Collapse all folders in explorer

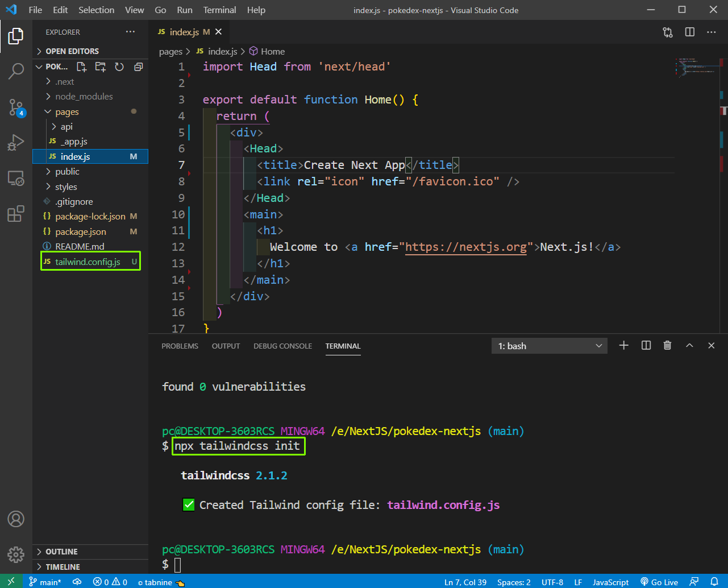pyautogui.click(x=138, y=67)
